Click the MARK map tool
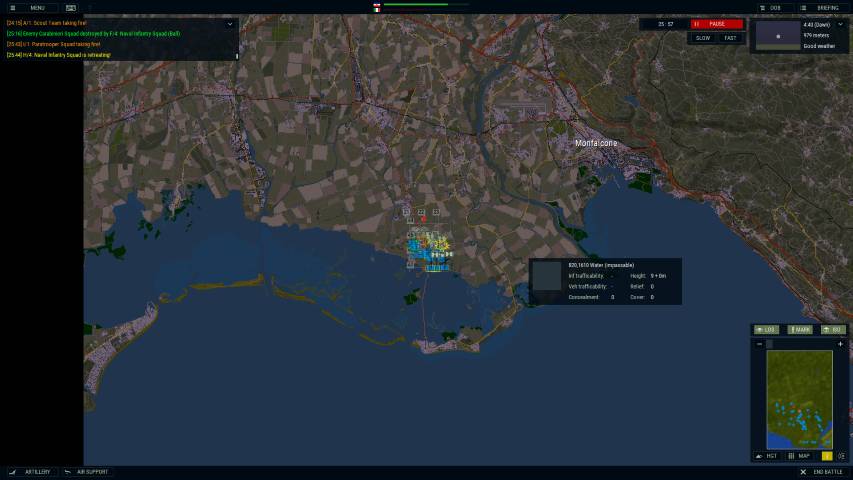 (799, 329)
